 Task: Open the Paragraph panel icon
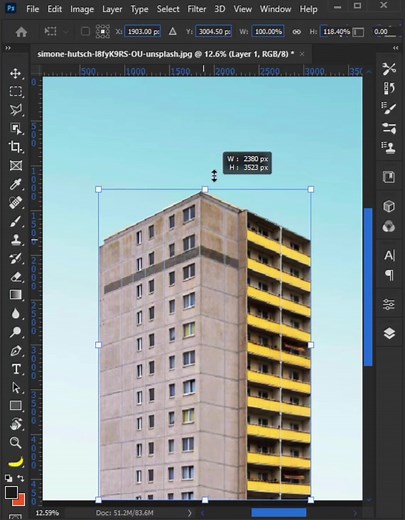point(389,275)
